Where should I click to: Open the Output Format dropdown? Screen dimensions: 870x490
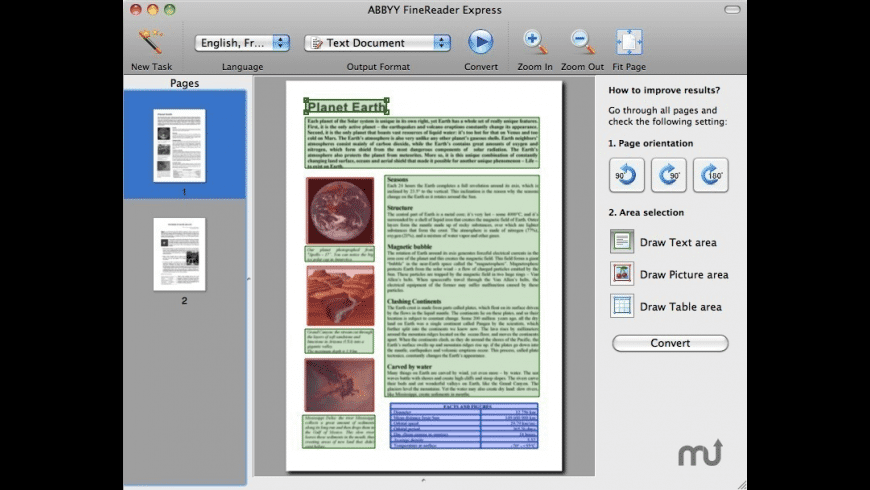pyautogui.click(x=377, y=43)
